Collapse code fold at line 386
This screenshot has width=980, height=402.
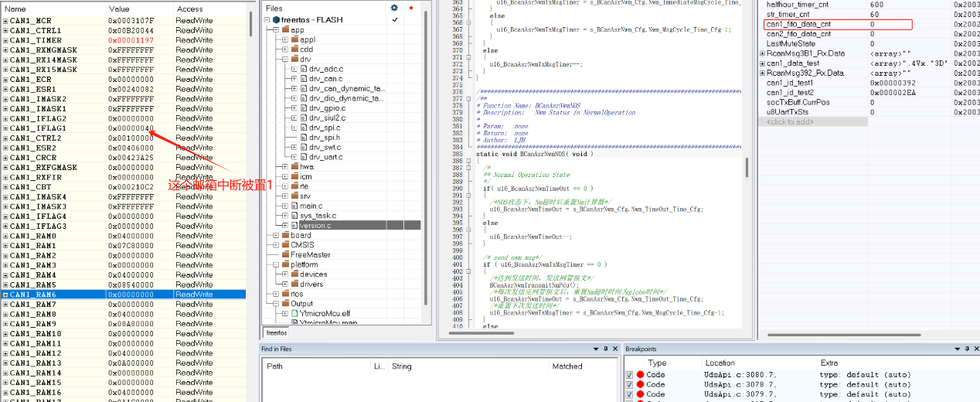(468, 161)
